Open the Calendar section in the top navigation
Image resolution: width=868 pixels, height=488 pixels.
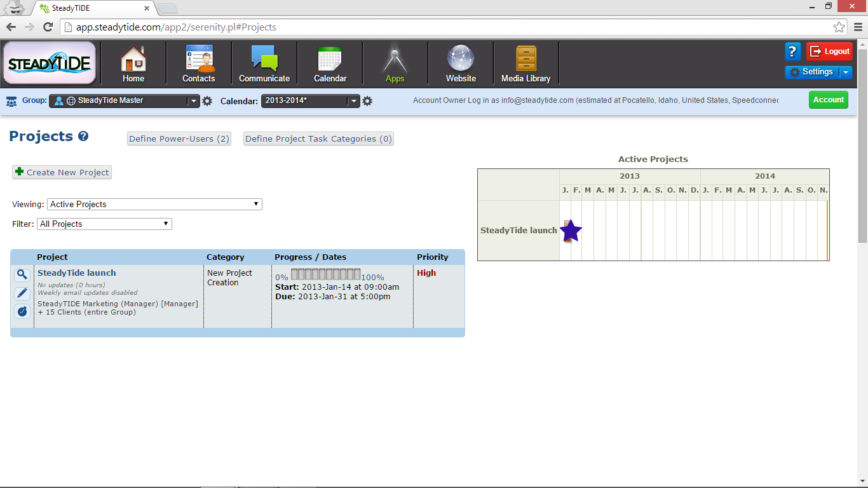click(330, 64)
